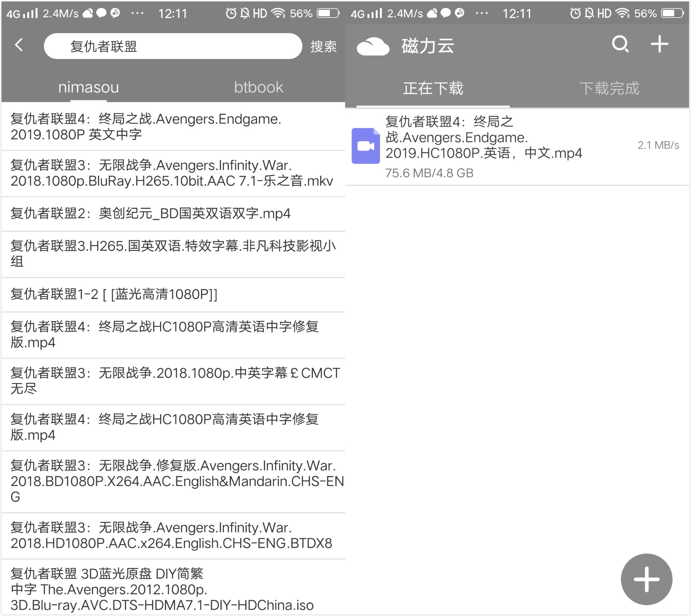Tap the muted bell icon in right status bar

click(x=589, y=14)
